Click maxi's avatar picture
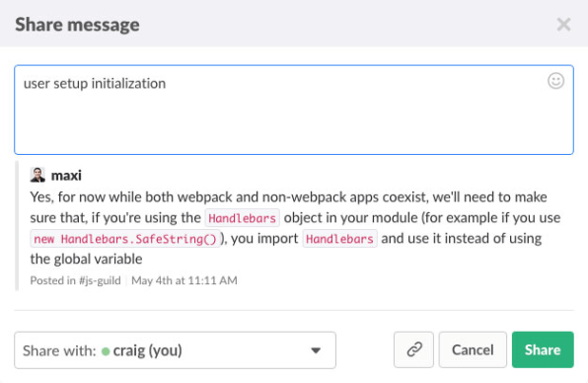 [x=37, y=175]
